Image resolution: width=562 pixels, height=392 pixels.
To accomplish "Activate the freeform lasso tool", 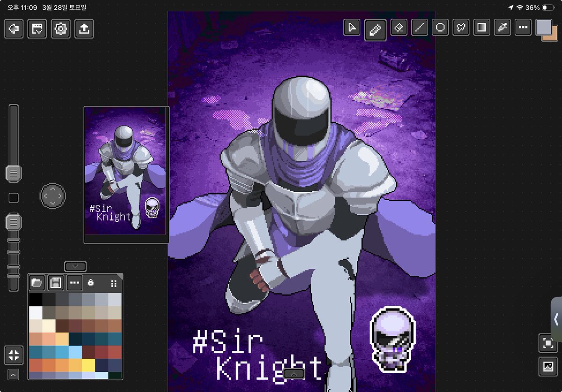I will [461, 28].
